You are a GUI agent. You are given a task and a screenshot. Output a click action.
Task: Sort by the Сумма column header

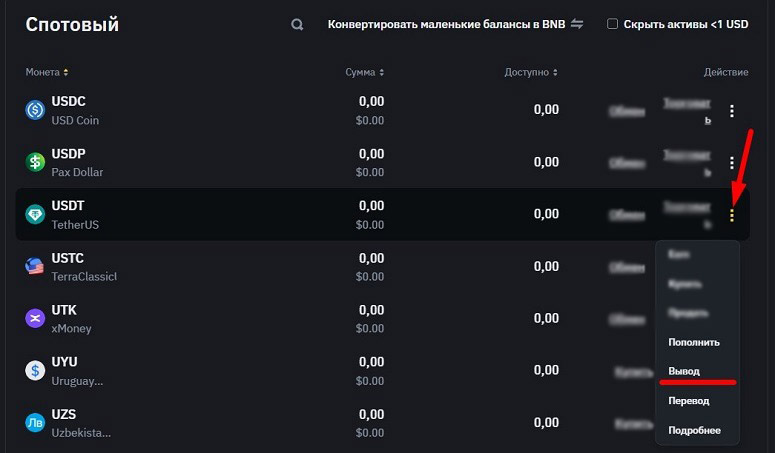point(364,72)
